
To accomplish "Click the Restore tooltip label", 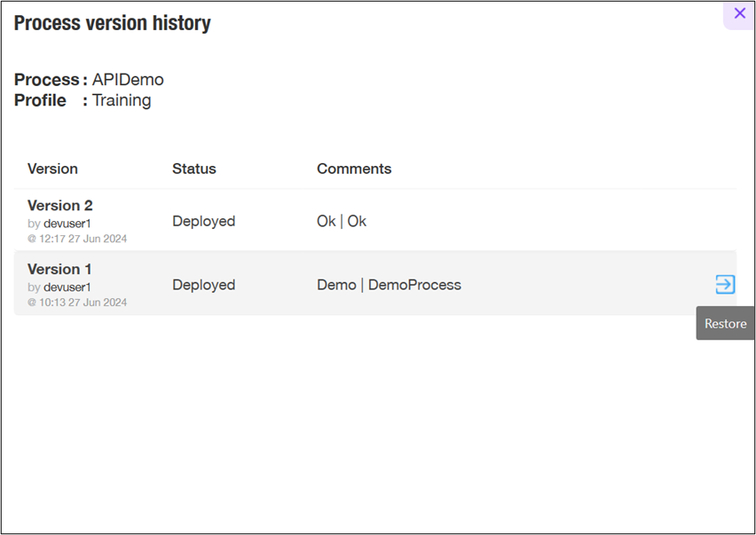I will [725, 324].
